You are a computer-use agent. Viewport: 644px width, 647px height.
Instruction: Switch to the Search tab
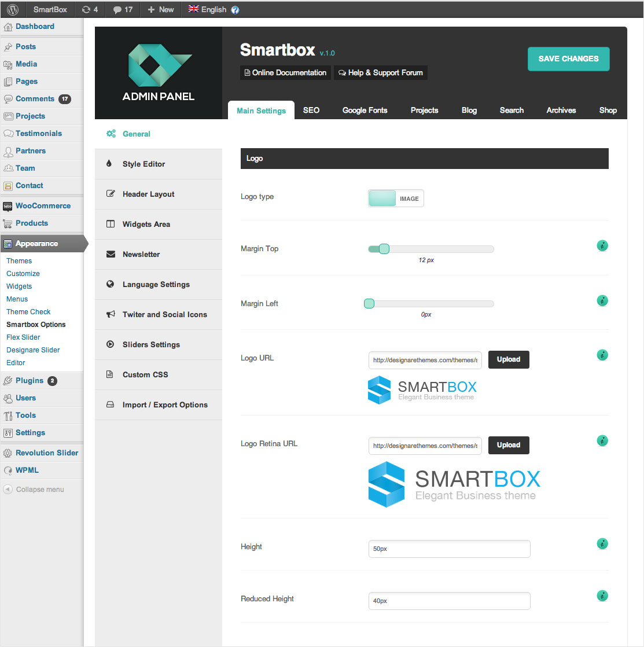511,110
